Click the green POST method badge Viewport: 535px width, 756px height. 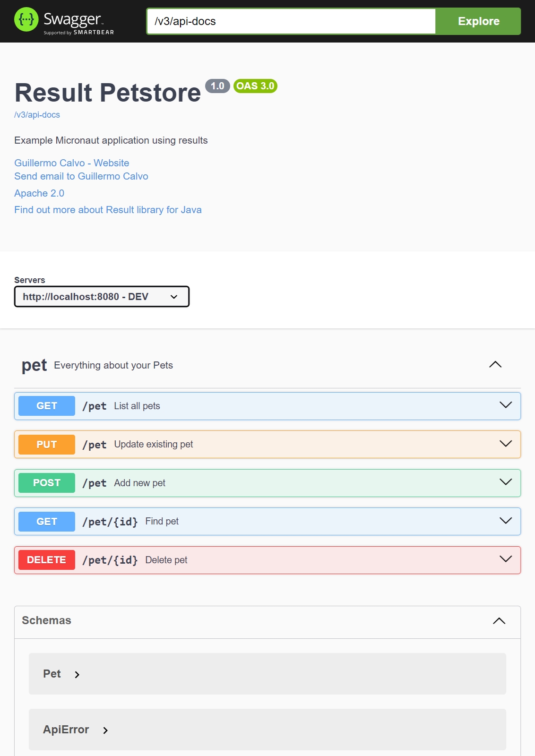[x=46, y=483]
